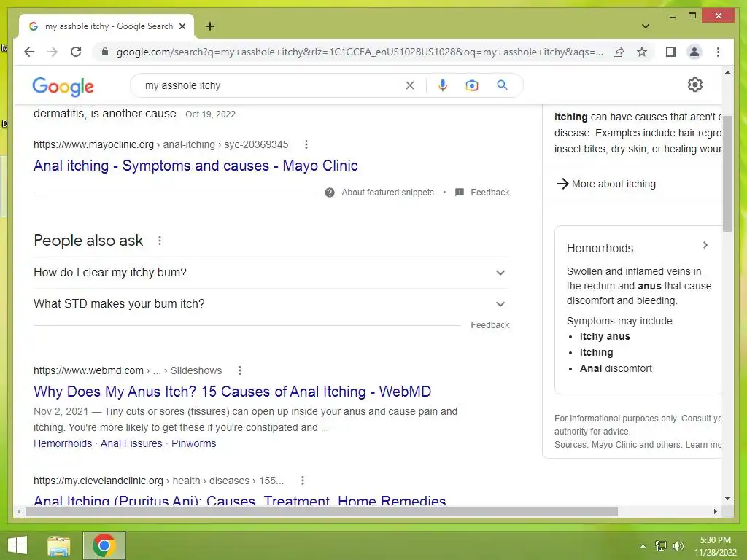
Task: Open the tab search dropdown arrow
Action: pos(646,26)
